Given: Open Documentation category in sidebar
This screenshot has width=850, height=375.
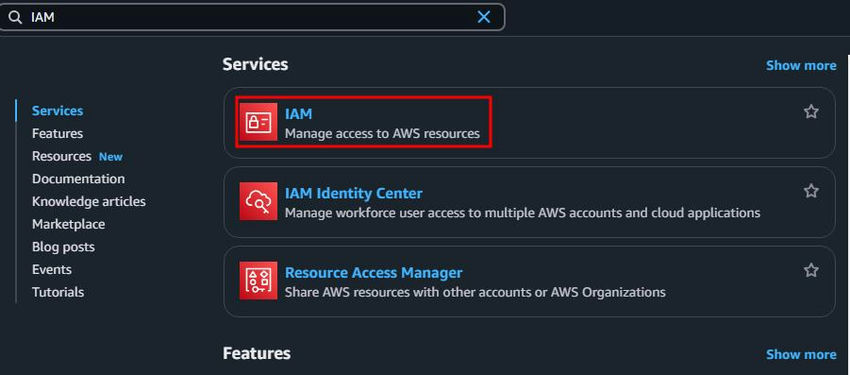Looking at the screenshot, I should pos(78,179).
